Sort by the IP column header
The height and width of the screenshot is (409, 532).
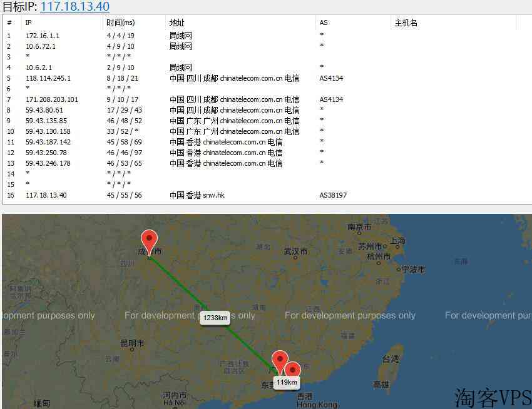(x=29, y=23)
